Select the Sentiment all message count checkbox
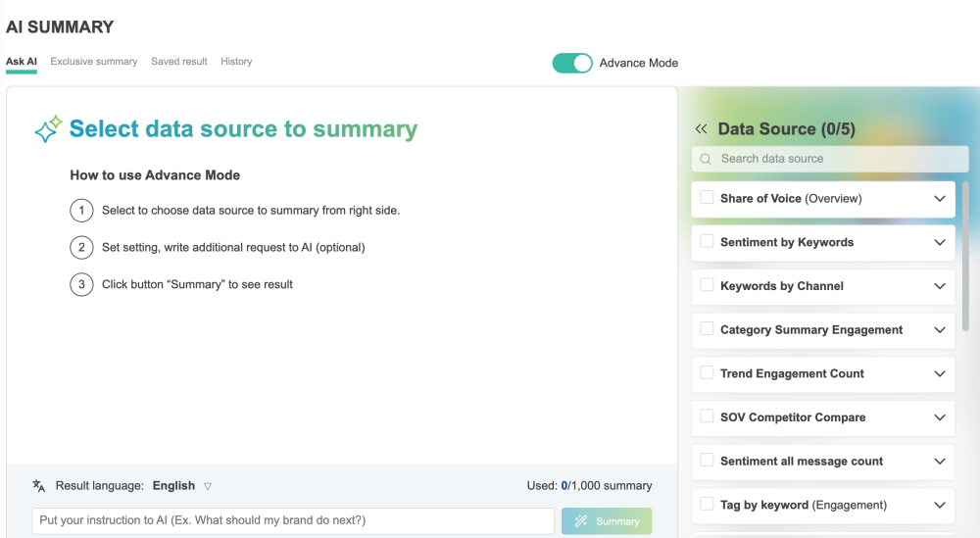This screenshot has width=980, height=538. click(x=707, y=460)
